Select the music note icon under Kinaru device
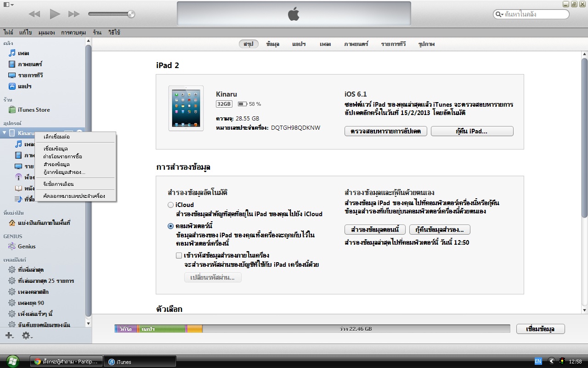 18,144
